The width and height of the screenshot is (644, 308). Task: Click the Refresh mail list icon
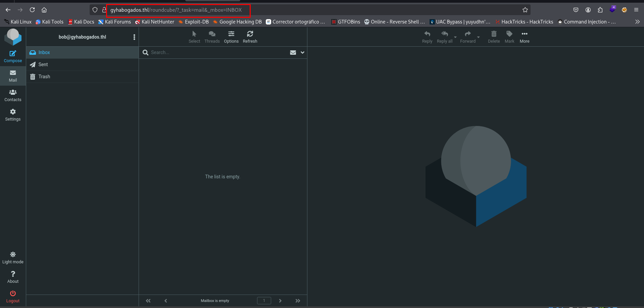tap(250, 34)
